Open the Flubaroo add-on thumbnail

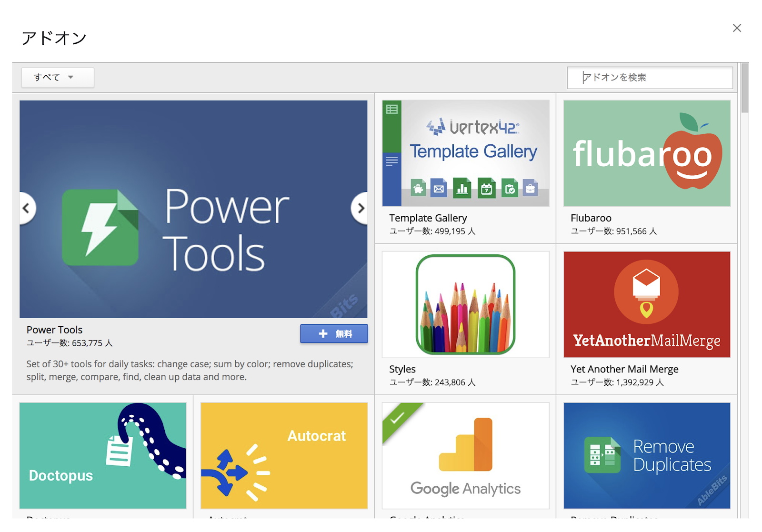point(647,153)
